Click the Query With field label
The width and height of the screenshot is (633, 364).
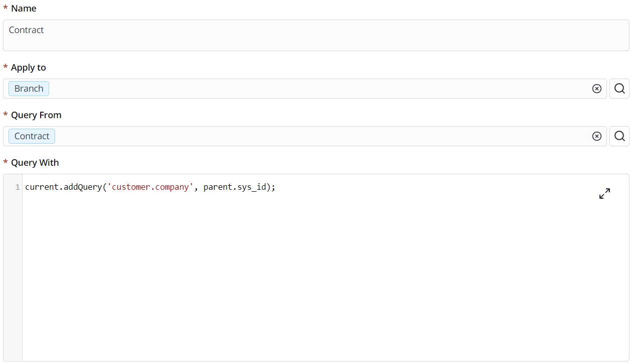point(35,163)
